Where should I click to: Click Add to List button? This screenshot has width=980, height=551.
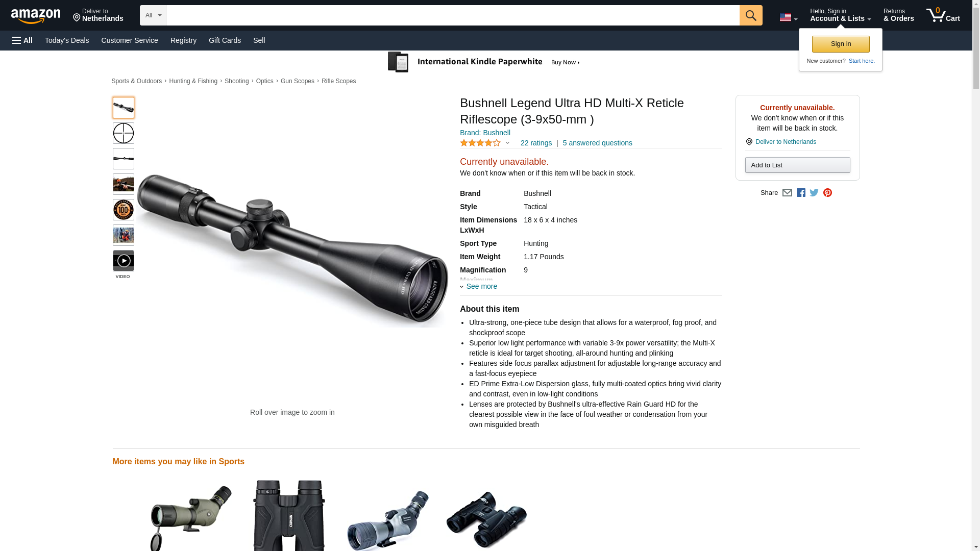[x=797, y=165]
